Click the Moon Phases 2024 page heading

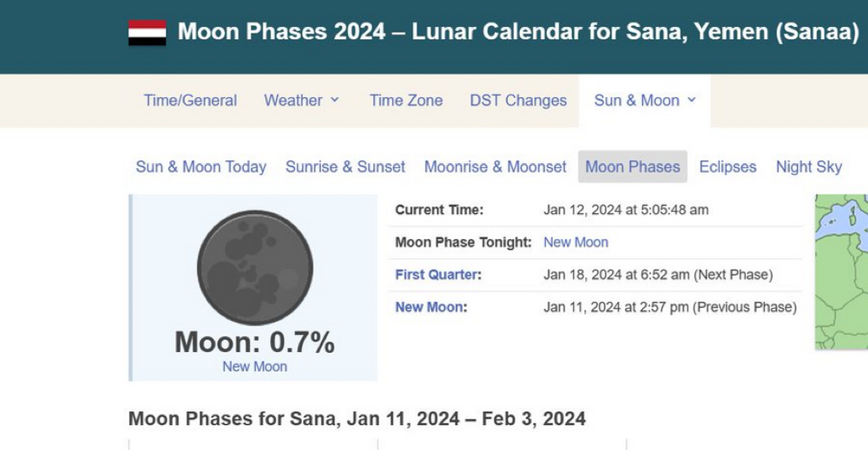(518, 33)
